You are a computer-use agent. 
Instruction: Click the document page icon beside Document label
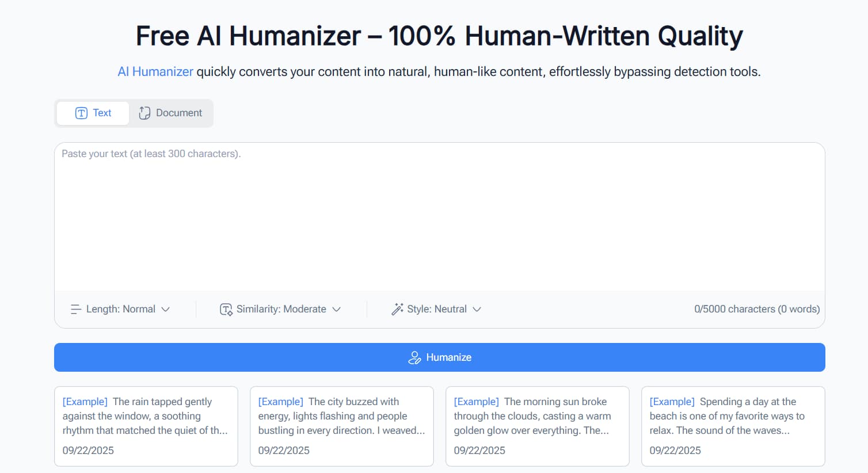144,113
